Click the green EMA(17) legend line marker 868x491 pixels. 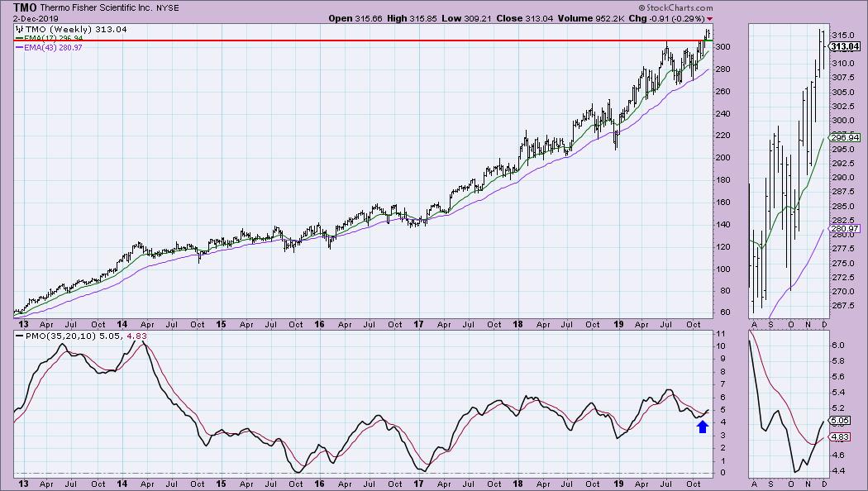19,38
